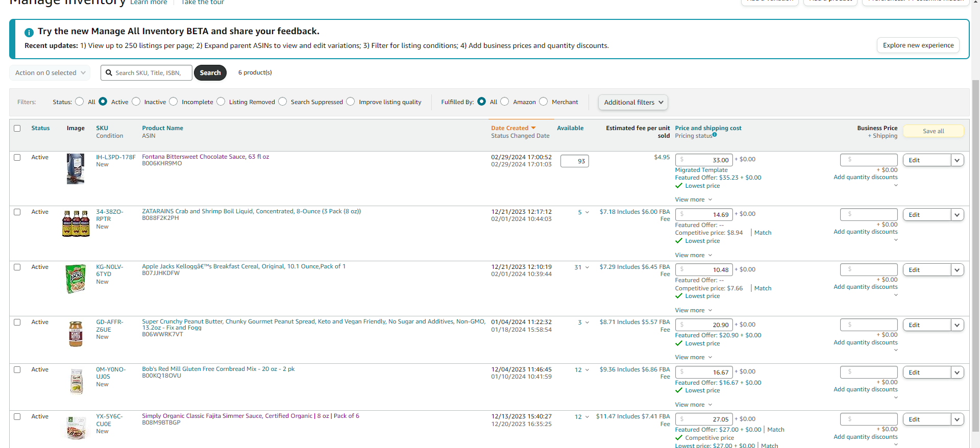Expand View more for Fontana Chocolate Sauce
980x448 pixels.
click(693, 200)
